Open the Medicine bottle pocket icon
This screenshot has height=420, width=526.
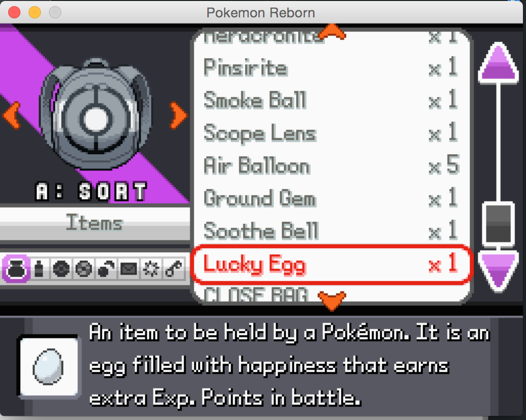39,269
